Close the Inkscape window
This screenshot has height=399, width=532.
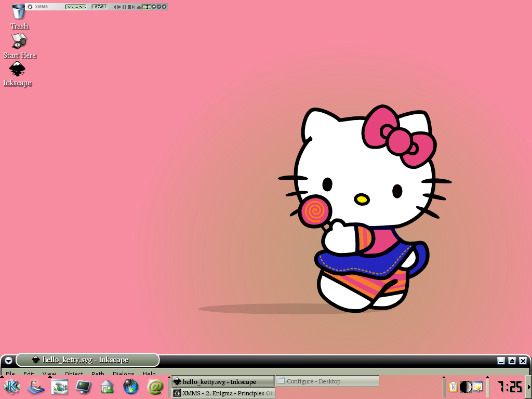coord(523,361)
